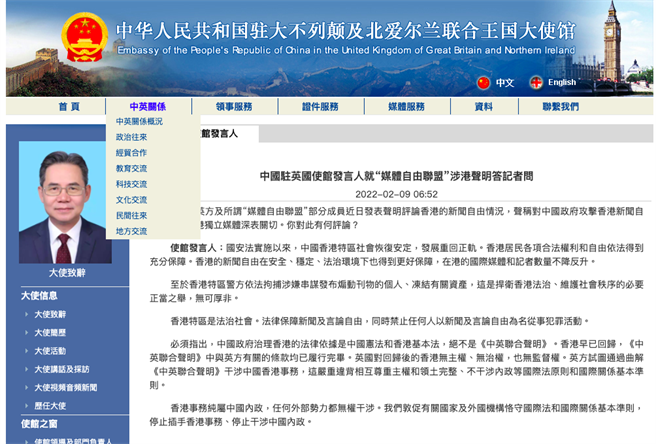Click the UK flag English icon
The width and height of the screenshot is (656, 444).
tap(536, 82)
